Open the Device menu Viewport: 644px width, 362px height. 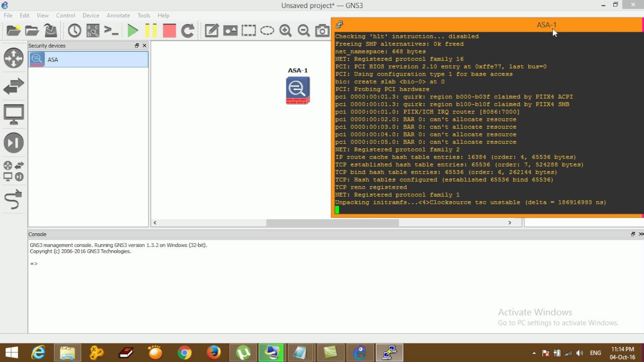coord(91,16)
